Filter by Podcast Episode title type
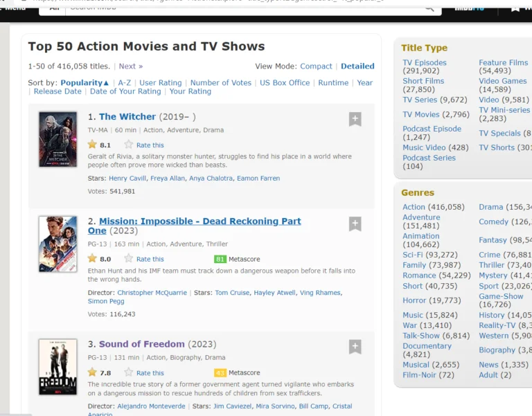This screenshot has height=416, width=532. coord(432,129)
